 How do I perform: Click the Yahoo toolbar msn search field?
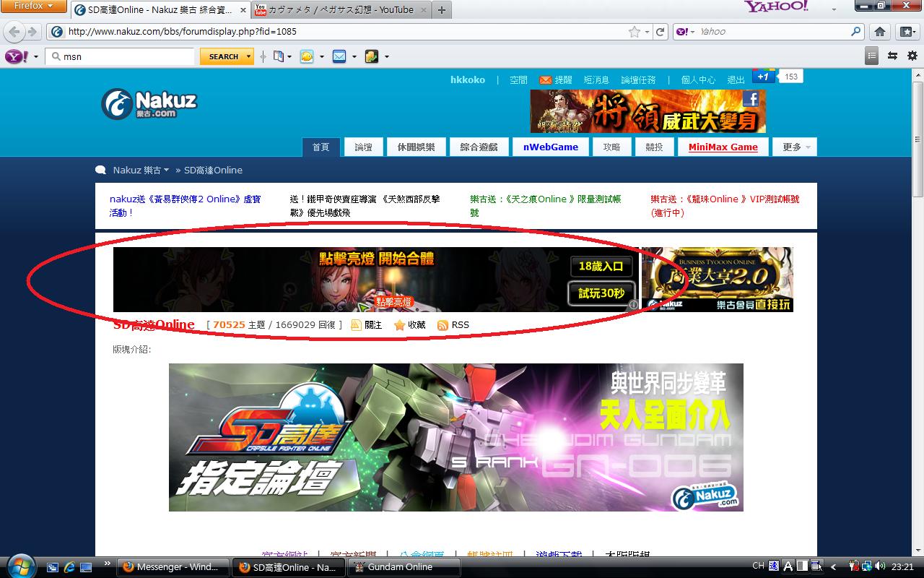pos(121,56)
